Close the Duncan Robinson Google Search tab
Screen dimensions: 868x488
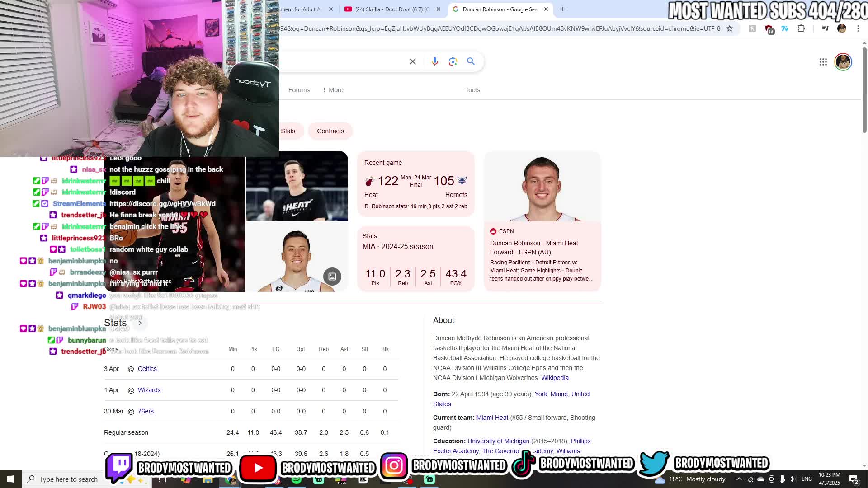click(546, 9)
